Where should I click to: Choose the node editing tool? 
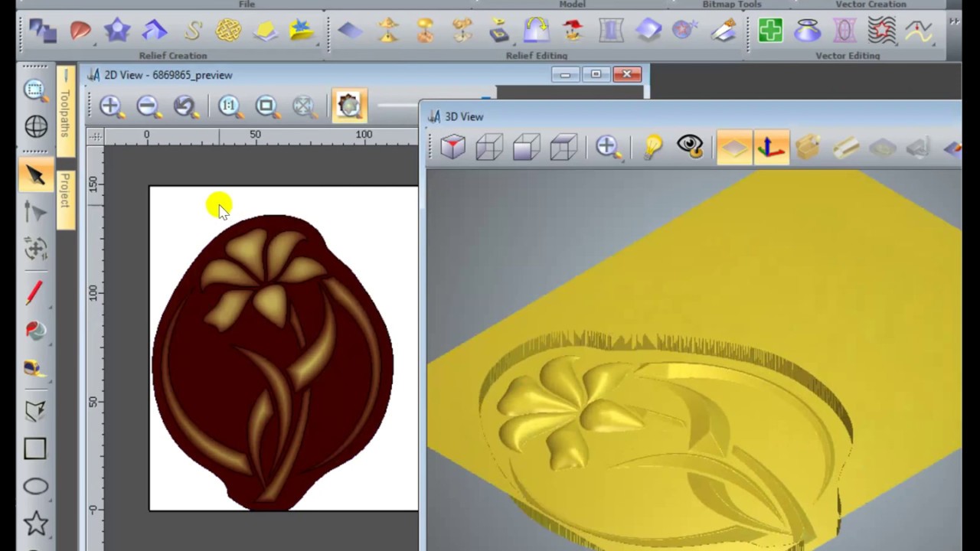[x=35, y=212]
